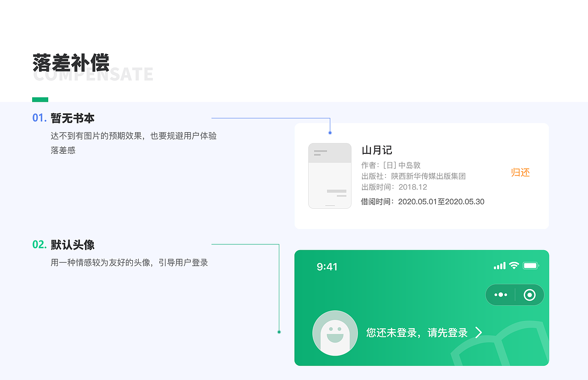Select the 02. 默认头像 section heading
Screen dimensions: 588x380
[x=62, y=245]
